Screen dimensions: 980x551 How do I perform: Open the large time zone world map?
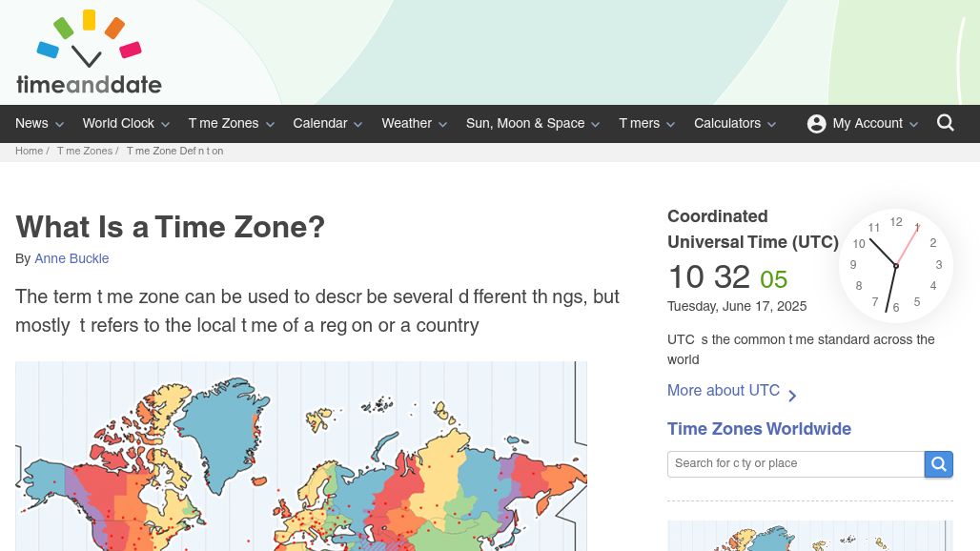point(301,456)
